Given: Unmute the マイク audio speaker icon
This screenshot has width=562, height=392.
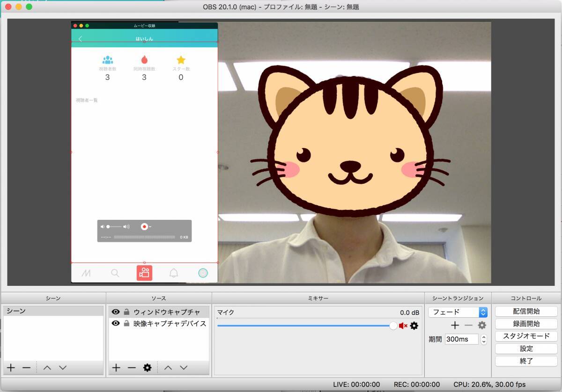Looking at the screenshot, I should point(403,326).
